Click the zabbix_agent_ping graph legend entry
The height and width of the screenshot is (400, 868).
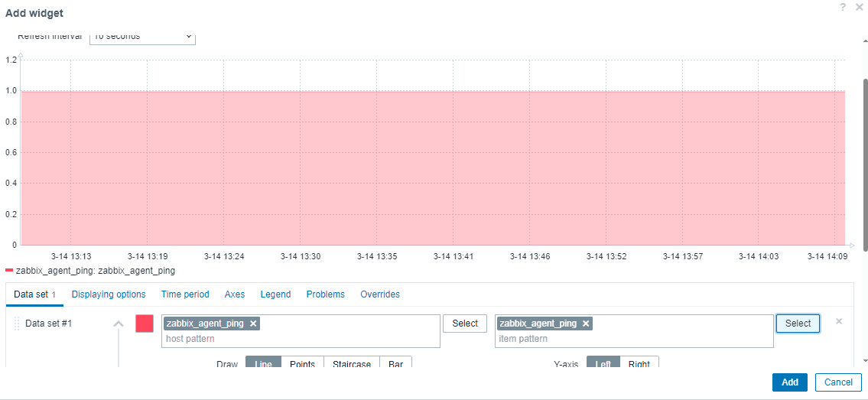pos(90,271)
